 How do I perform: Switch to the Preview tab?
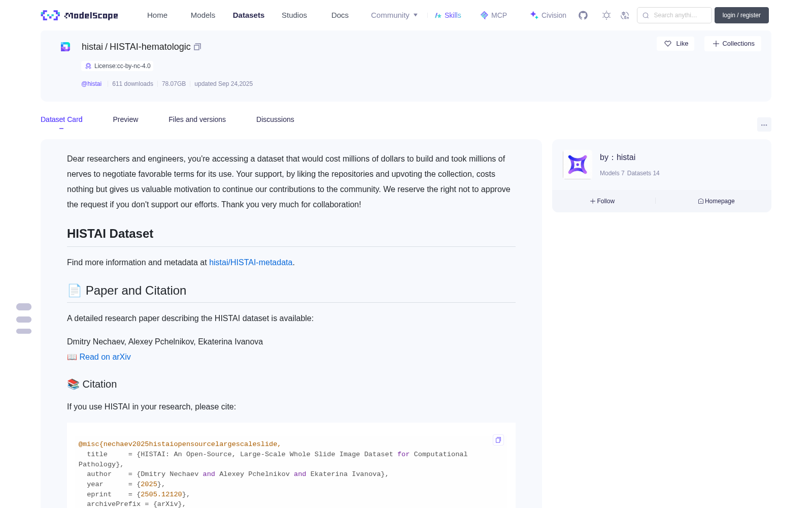[x=125, y=119]
